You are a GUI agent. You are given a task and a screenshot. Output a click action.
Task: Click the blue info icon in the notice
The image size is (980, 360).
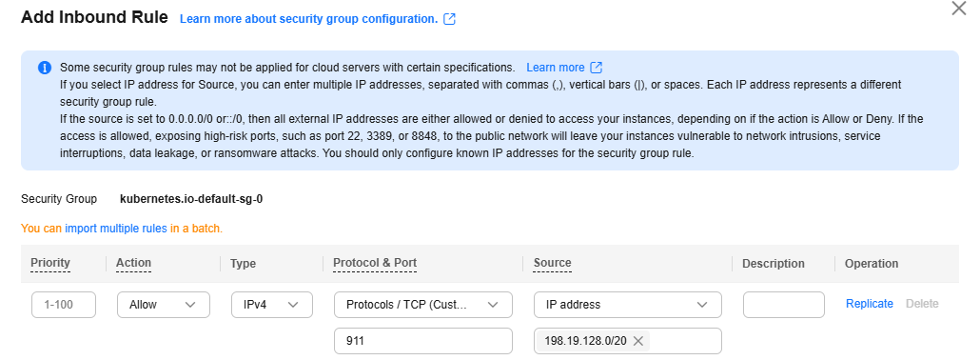(45, 68)
